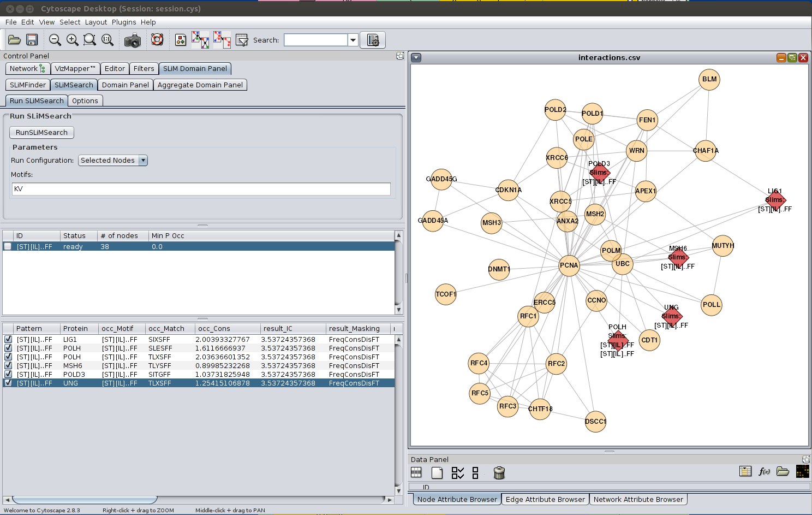Switch to the Edge Attribute Browser tab
The width and height of the screenshot is (812, 515).
point(545,499)
